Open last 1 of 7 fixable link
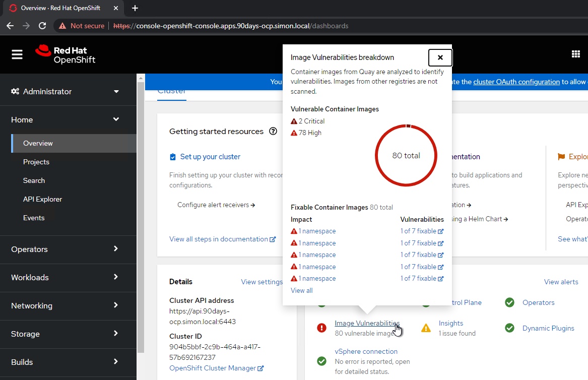588x380 pixels. 422,278
